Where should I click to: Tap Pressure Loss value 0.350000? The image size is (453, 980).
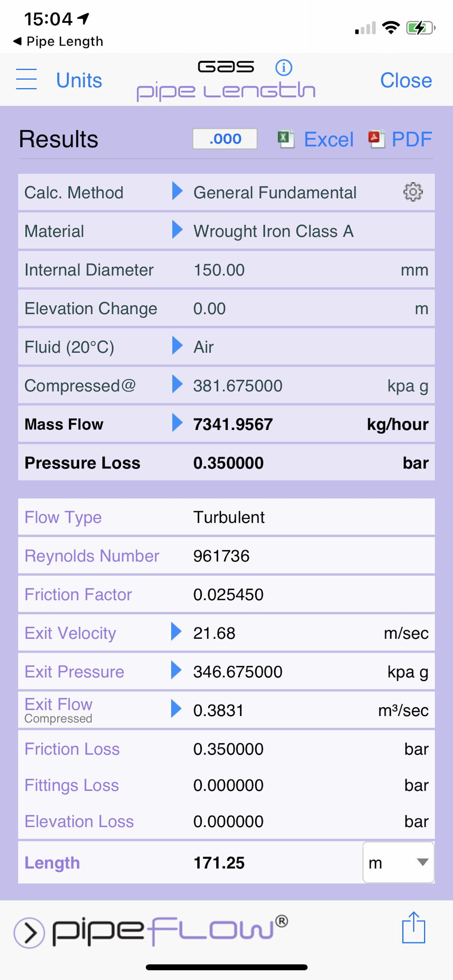click(228, 463)
